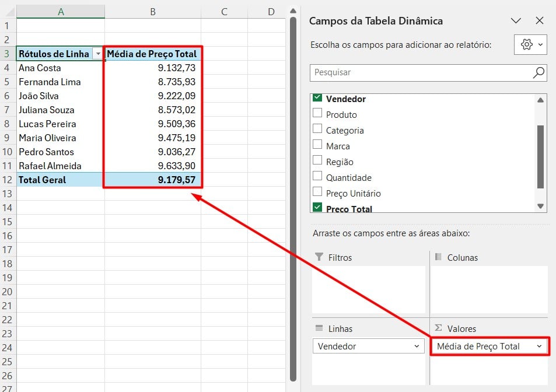
Task: Click the Colunas area drop zone
Action: [x=489, y=289]
